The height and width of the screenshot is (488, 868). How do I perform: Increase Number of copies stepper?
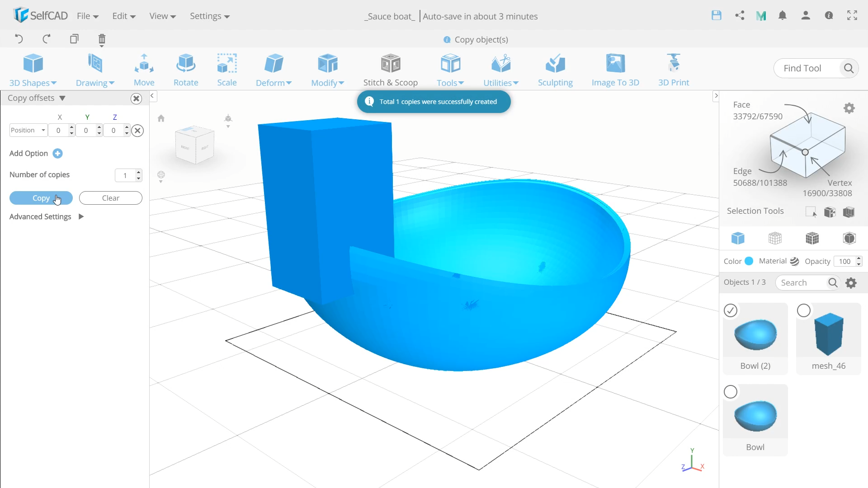(138, 172)
